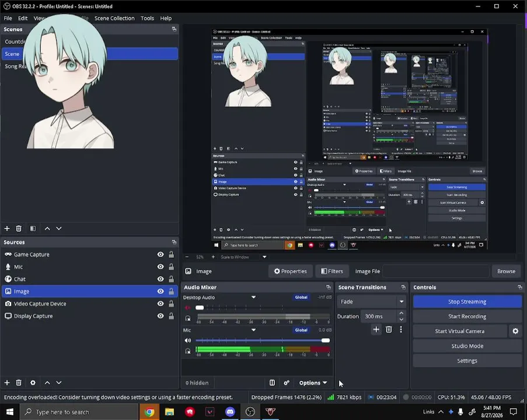Decrease transition duration with down stepper

pyautogui.click(x=402, y=320)
